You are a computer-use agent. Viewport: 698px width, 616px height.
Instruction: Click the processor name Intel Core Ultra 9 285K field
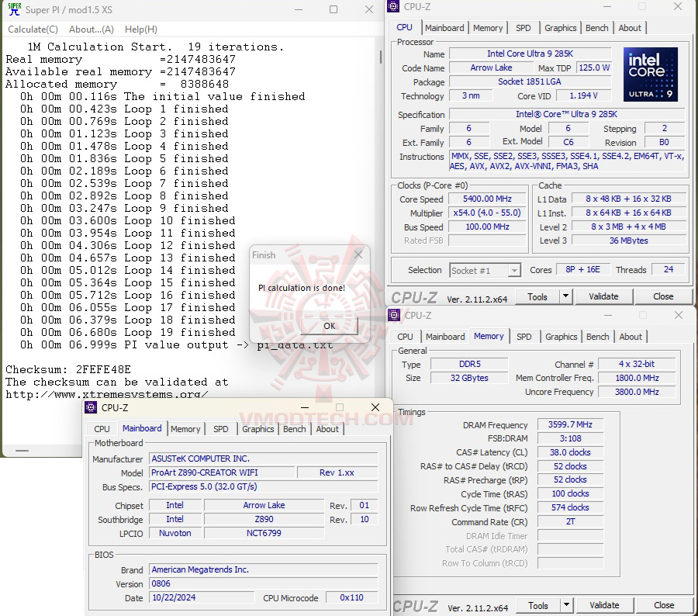(530, 54)
